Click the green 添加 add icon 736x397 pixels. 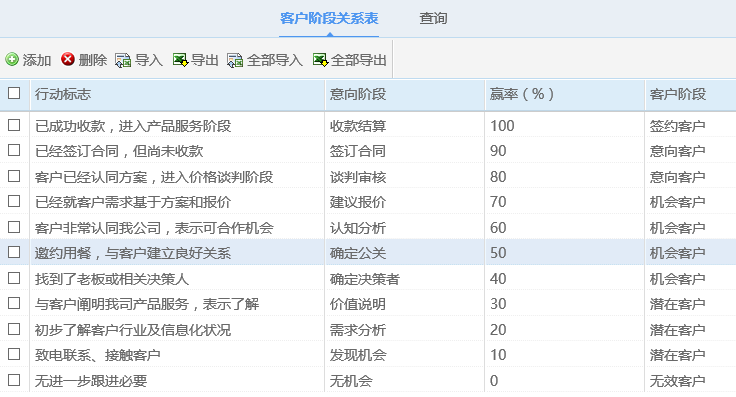[12, 60]
